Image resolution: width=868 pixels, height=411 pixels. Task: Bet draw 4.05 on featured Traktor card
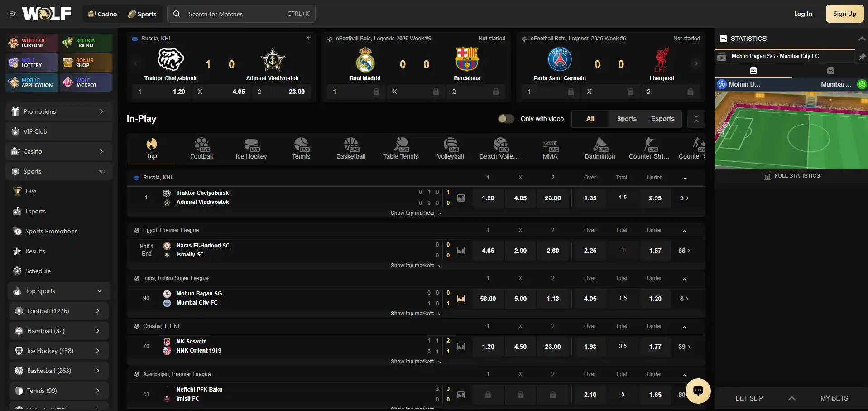click(x=222, y=92)
